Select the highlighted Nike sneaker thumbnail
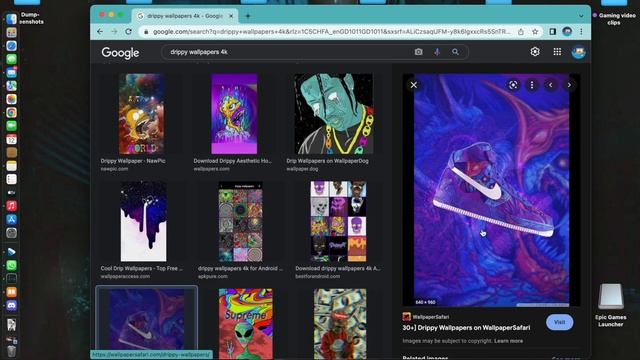This screenshot has width=640, height=360. 147,319
